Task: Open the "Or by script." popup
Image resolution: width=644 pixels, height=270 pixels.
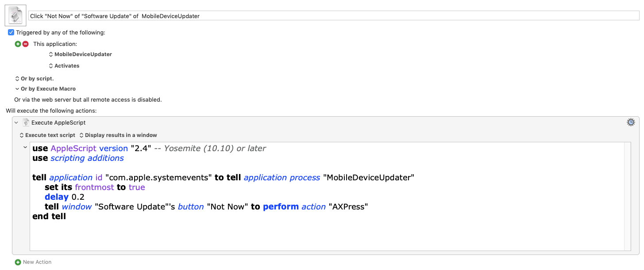Action: pos(35,79)
